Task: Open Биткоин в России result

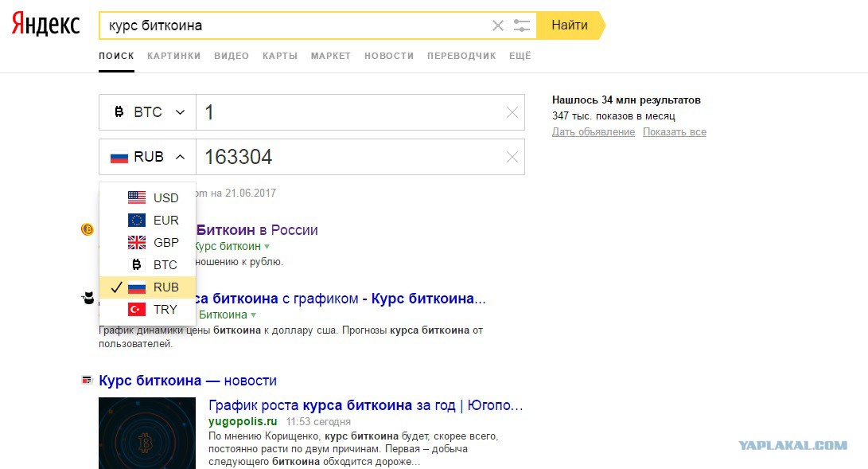Action: (257, 230)
